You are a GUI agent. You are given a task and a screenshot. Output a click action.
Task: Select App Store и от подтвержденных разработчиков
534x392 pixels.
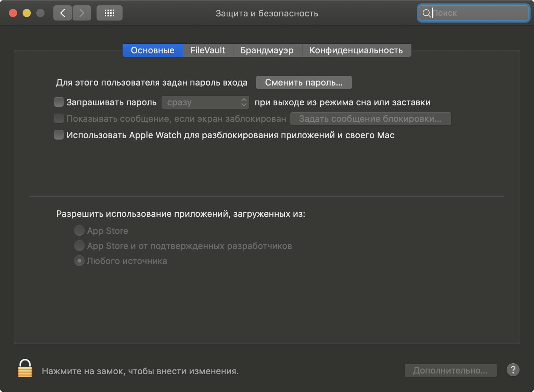[x=79, y=246]
